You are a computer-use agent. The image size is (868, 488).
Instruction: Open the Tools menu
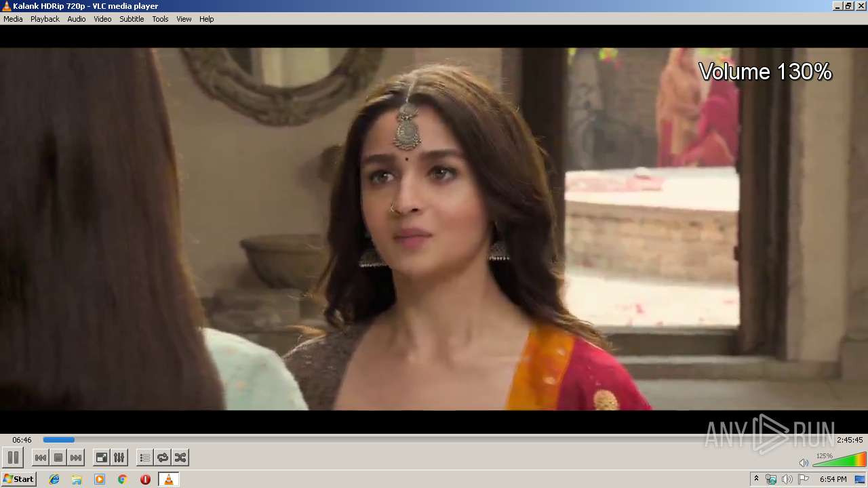pyautogui.click(x=160, y=19)
